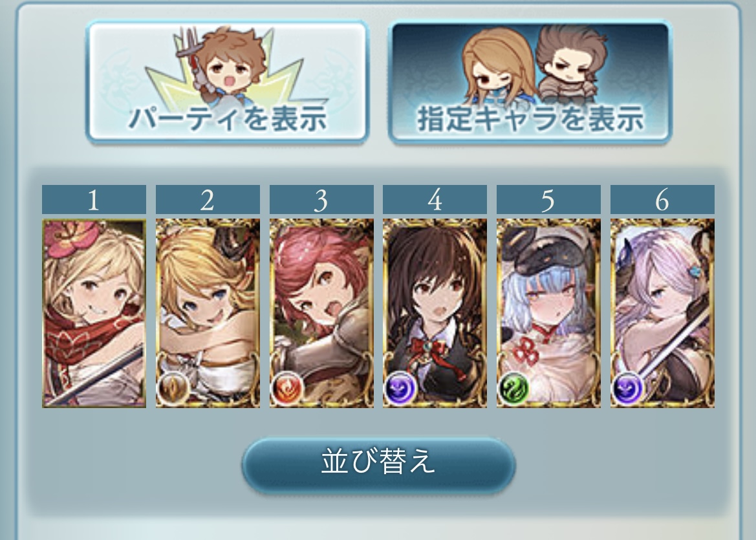Click the slot number 3 header
756x540 pixels.
coord(321,199)
